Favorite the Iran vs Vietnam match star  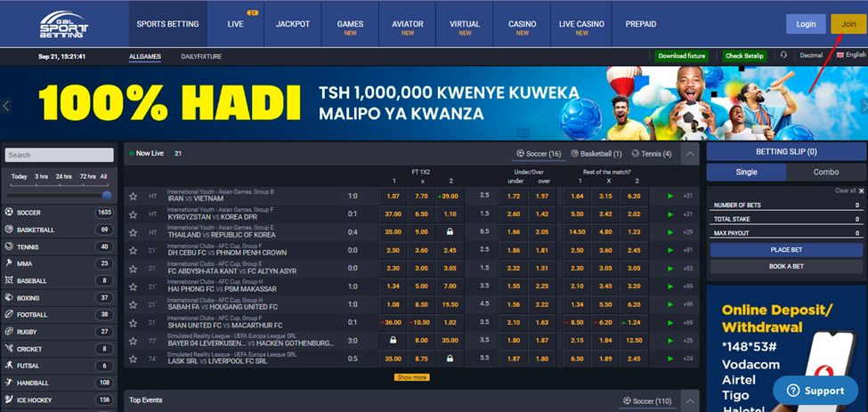[133, 197]
